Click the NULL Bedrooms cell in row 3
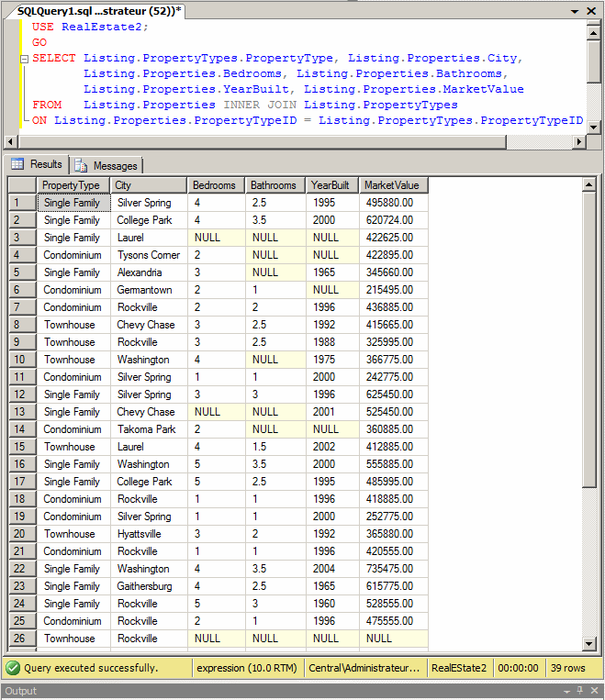This screenshot has height=700, width=605. point(216,238)
